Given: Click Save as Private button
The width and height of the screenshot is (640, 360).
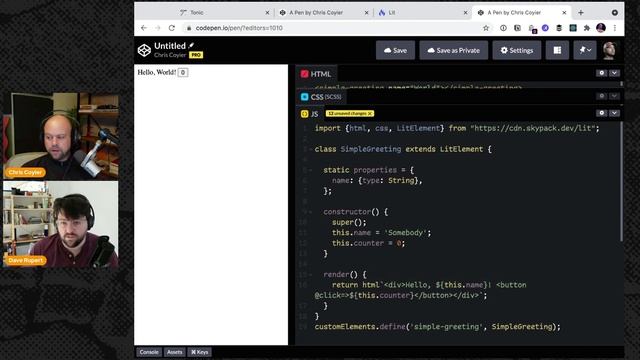Looking at the screenshot, I should tap(453, 50).
